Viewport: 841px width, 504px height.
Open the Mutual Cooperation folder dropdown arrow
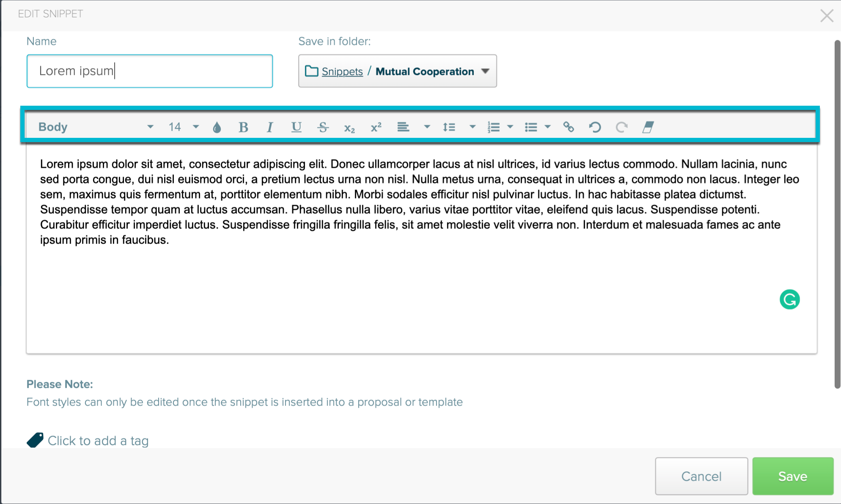485,71
